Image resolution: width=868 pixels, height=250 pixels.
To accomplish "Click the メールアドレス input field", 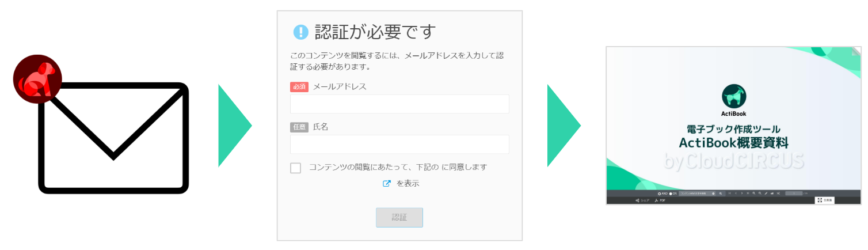I will (399, 104).
